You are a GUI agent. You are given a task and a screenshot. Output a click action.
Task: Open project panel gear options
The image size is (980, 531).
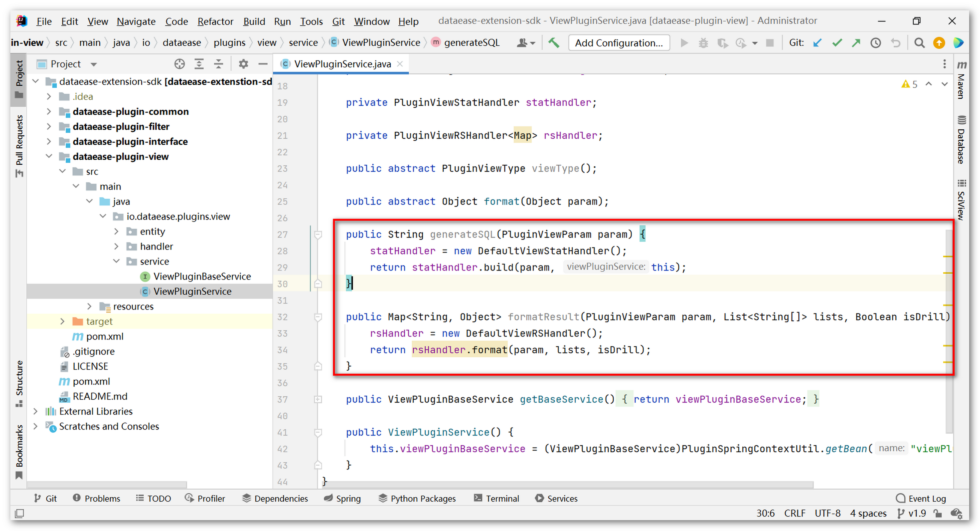coord(243,64)
